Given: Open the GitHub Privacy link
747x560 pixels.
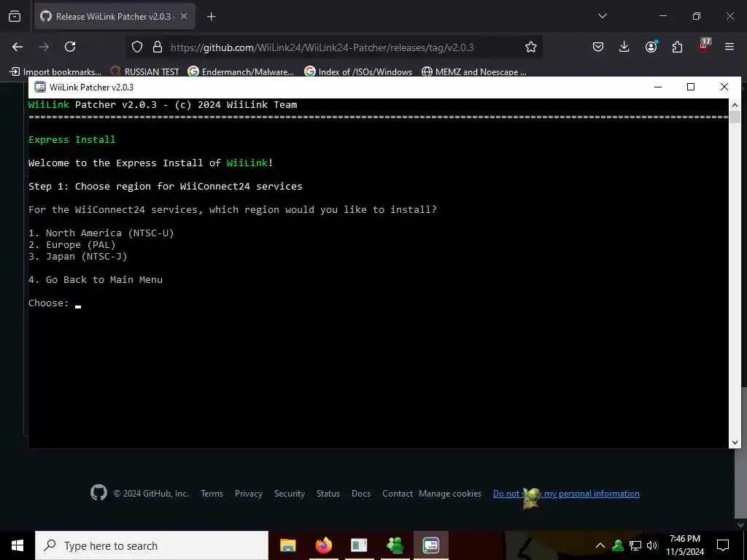Looking at the screenshot, I should tap(249, 494).
